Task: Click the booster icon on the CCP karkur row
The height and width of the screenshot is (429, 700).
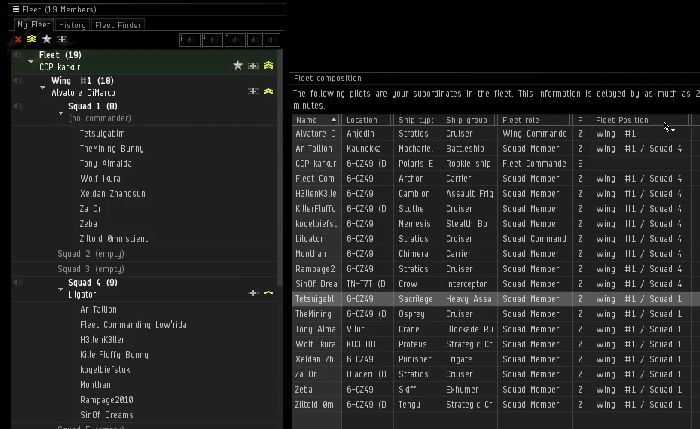Action: coord(253,66)
